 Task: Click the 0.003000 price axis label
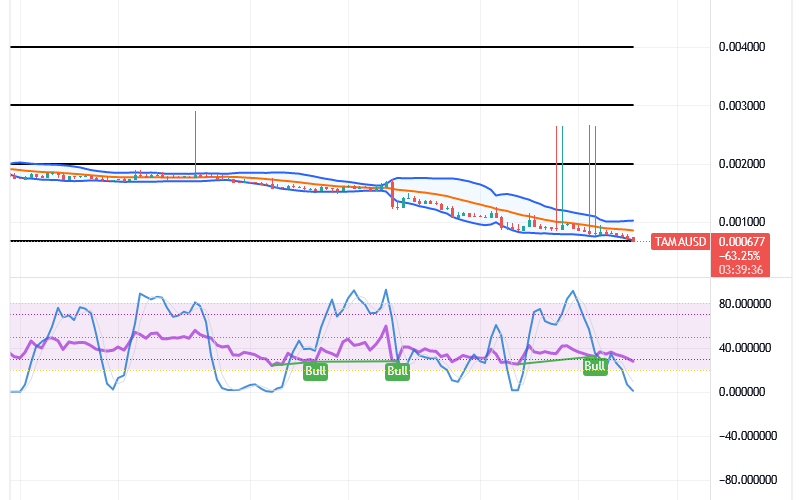tap(742, 106)
